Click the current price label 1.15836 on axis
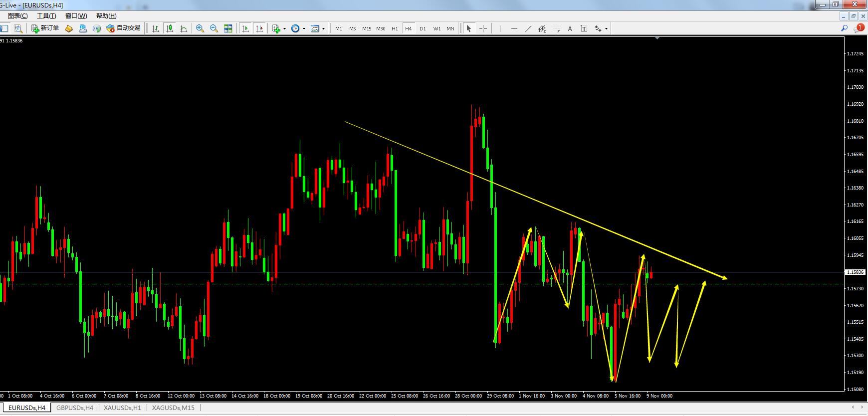The height and width of the screenshot is (416, 868). (856, 272)
